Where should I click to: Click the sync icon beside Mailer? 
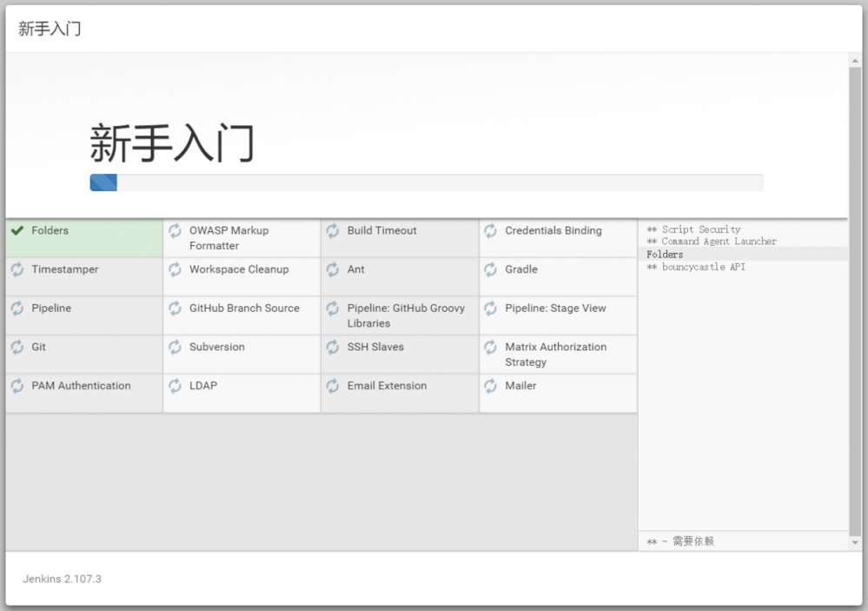(491, 386)
